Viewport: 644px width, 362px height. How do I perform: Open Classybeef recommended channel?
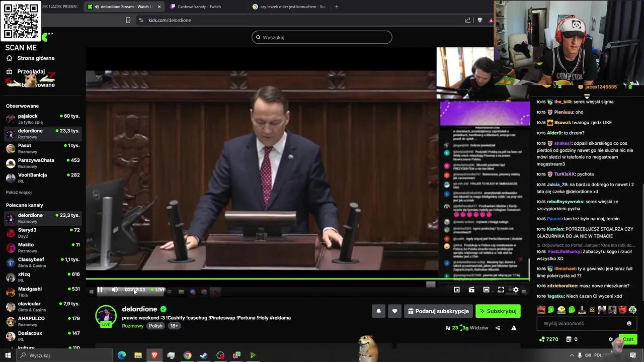(x=43, y=262)
